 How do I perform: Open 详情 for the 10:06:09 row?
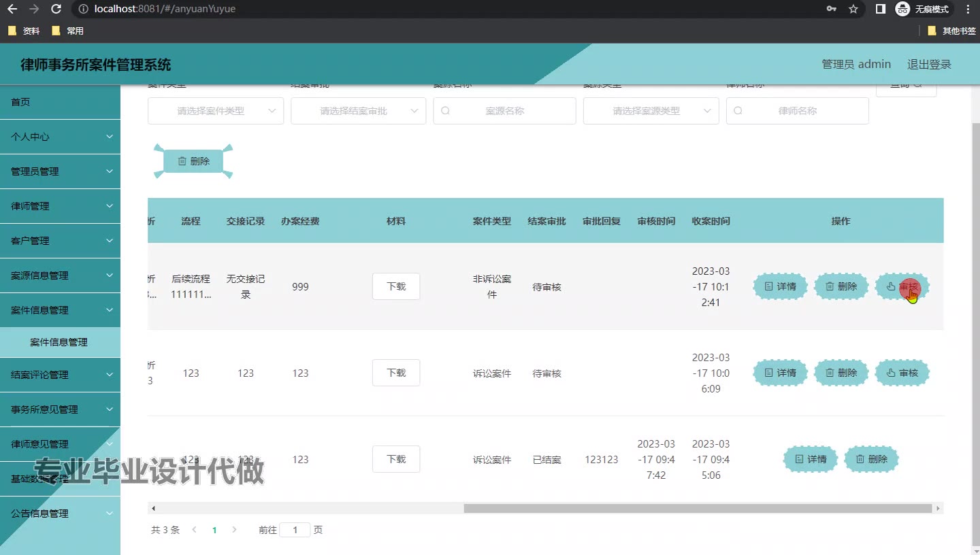[780, 373]
